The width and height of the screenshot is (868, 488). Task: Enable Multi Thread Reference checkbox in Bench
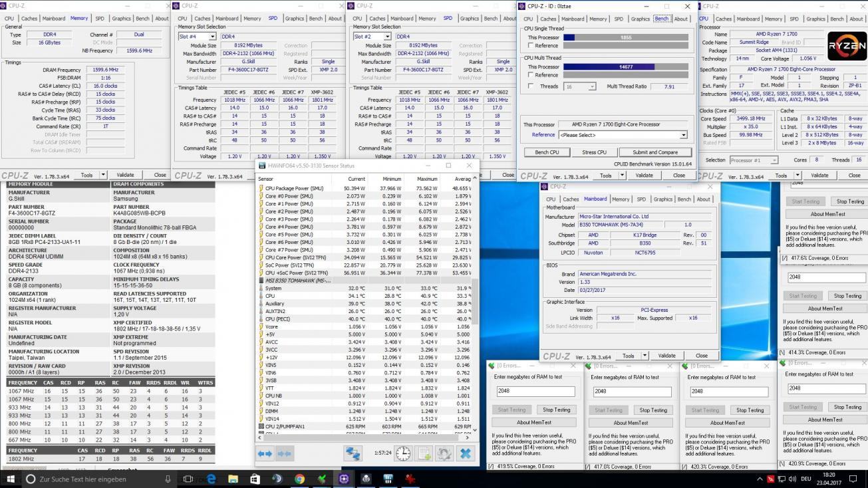[529, 75]
